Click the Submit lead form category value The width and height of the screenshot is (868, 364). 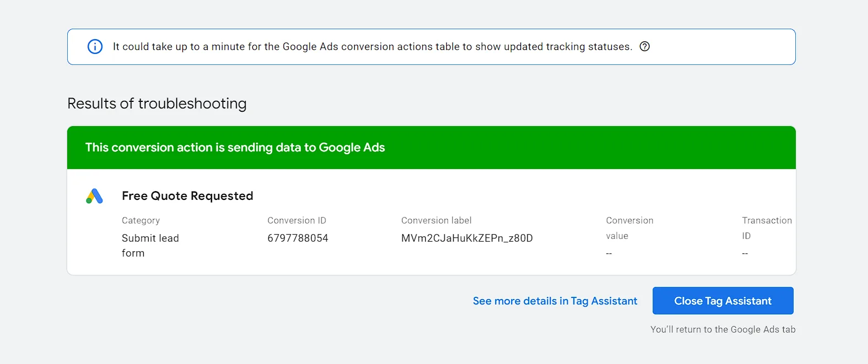pos(150,246)
